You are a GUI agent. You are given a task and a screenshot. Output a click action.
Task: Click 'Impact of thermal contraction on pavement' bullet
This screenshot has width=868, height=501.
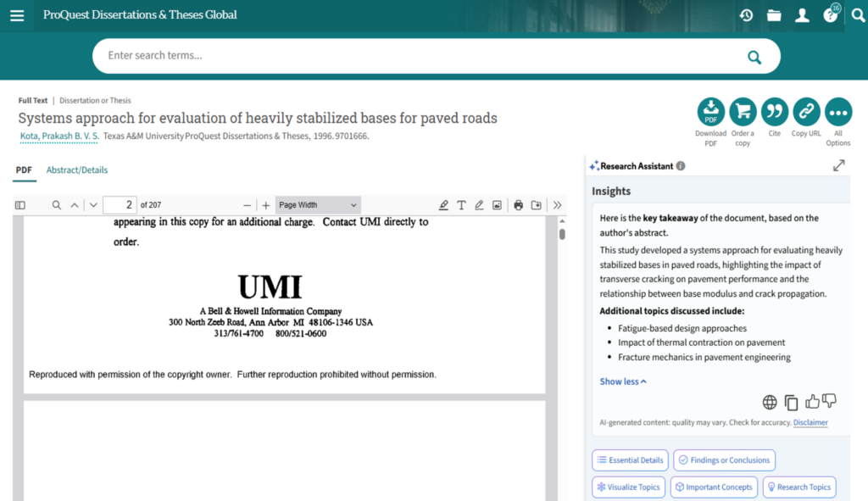tap(701, 342)
